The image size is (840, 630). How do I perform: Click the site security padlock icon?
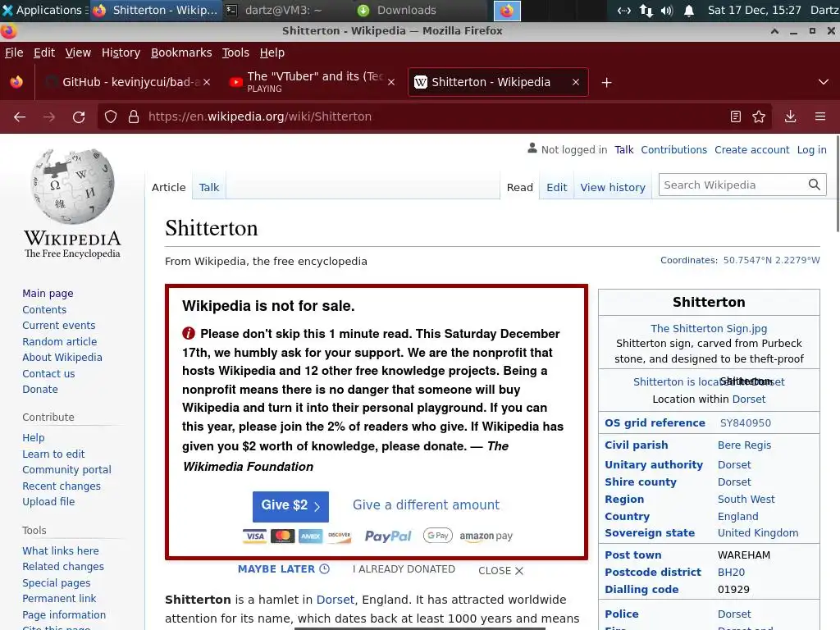[x=134, y=116]
